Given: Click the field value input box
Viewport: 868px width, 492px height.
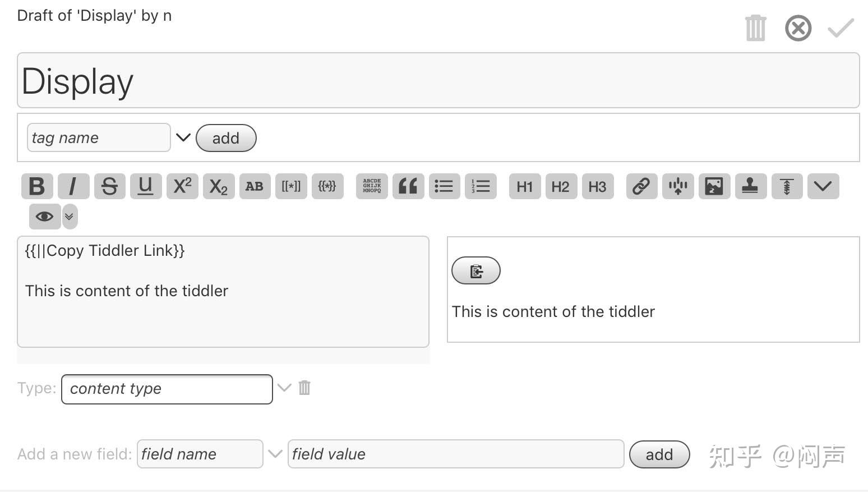Looking at the screenshot, I should 455,454.
